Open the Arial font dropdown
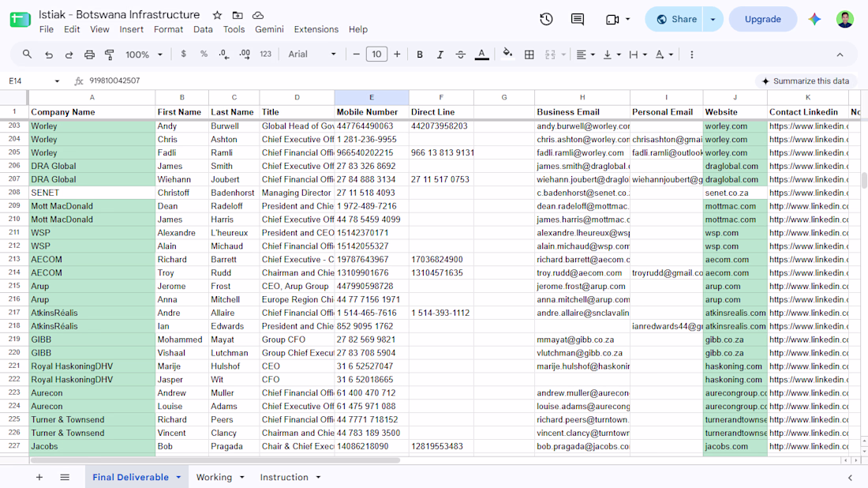Image resolution: width=868 pixels, height=488 pixels. pos(312,54)
